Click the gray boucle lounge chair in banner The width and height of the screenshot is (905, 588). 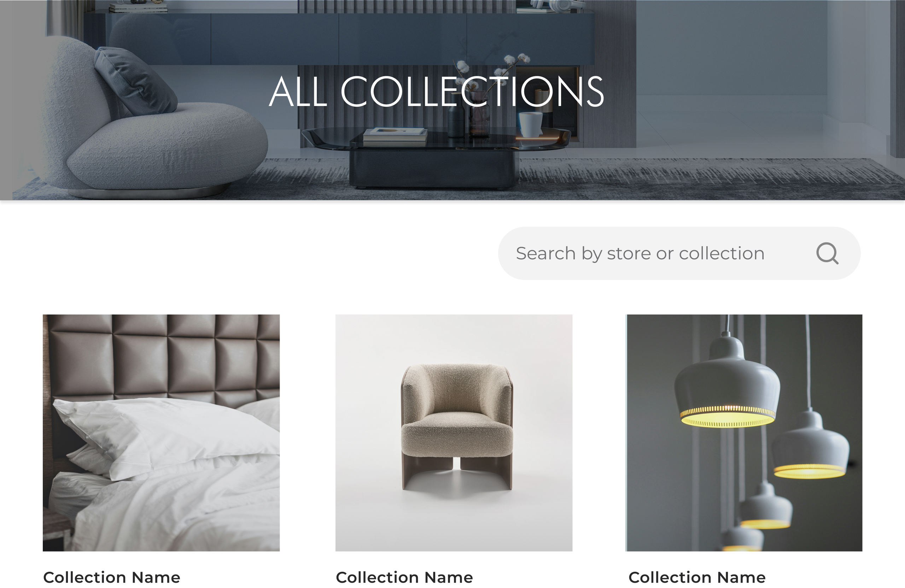pos(152,122)
